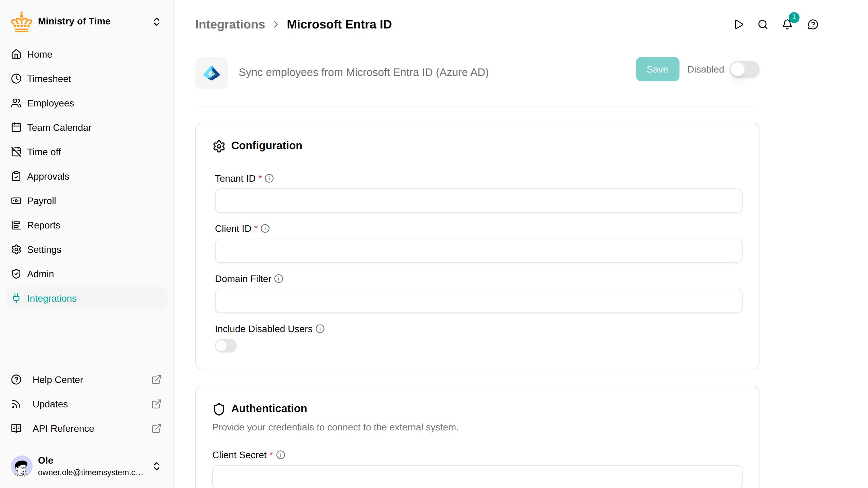Focus the Client Secret input field
This screenshot has height=488, width=868.
coord(477,476)
